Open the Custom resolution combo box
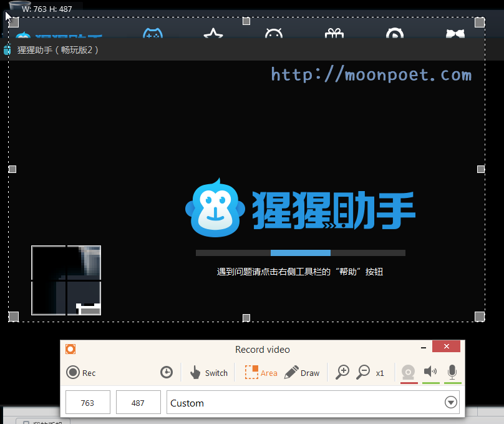The image size is (504, 424). [306, 403]
